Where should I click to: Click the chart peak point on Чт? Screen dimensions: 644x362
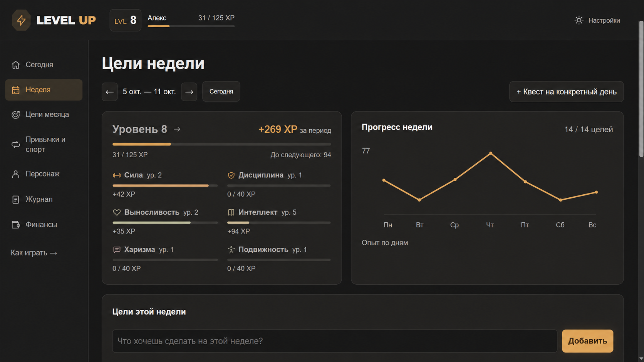pyautogui.click(x=490, y=153)
